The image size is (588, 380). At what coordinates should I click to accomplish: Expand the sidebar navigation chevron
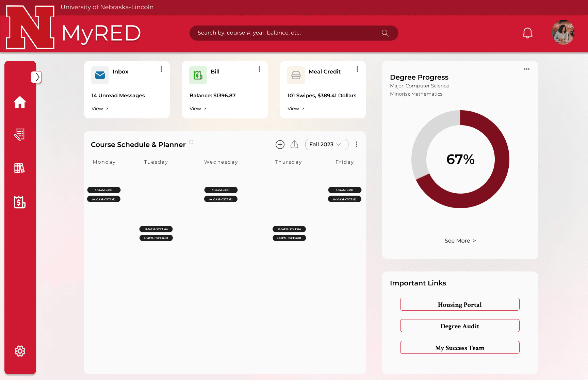pos(36,77)
